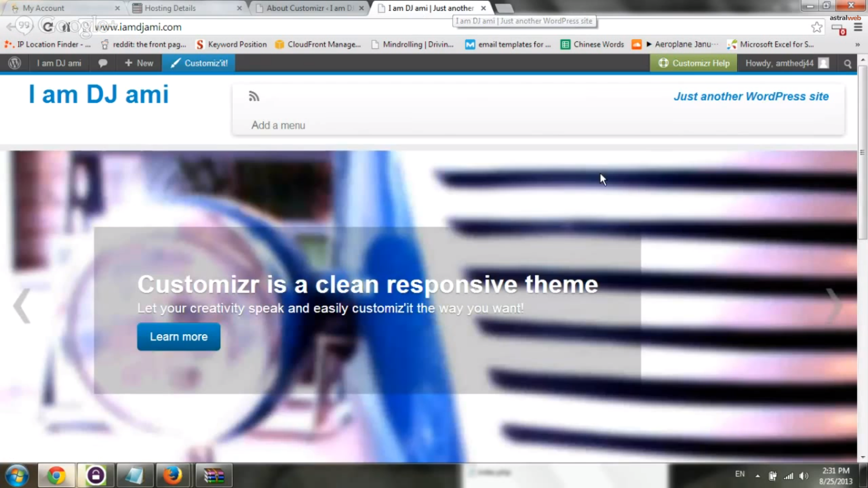Click the page vertical scrollbar thumb
This screenshot has height=488, width=868.
(x=862, y=152)
